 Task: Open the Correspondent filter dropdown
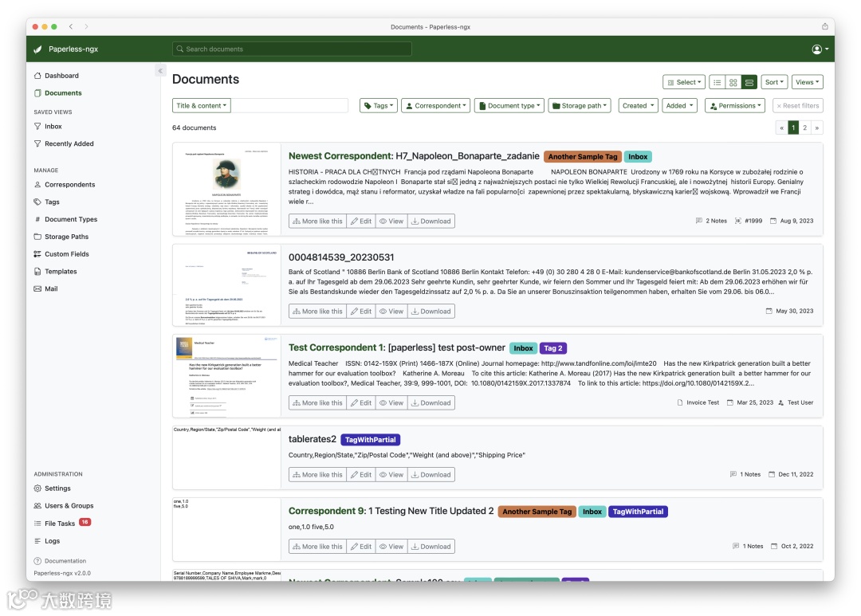pos(436,106)
